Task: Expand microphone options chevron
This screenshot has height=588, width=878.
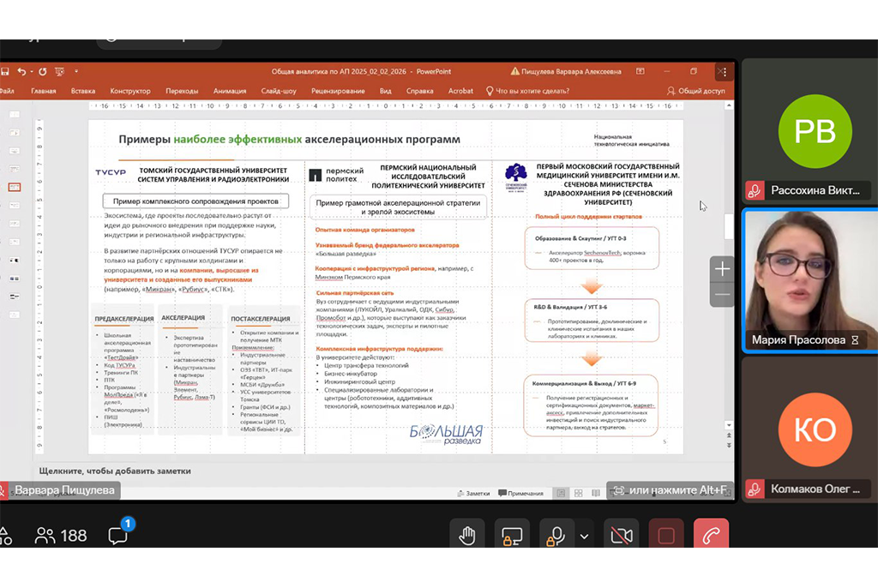Action: 584,537
